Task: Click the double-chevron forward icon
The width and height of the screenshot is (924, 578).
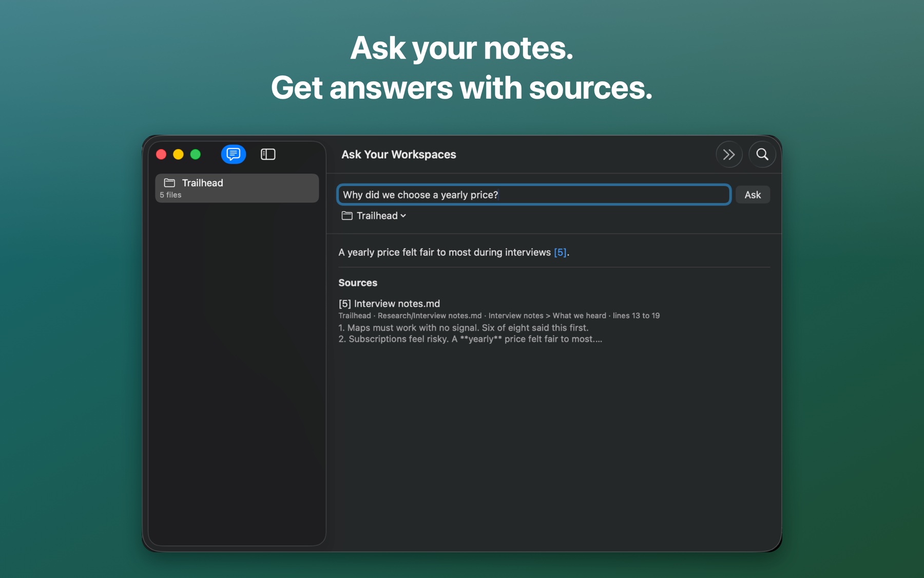Action: 729,154
